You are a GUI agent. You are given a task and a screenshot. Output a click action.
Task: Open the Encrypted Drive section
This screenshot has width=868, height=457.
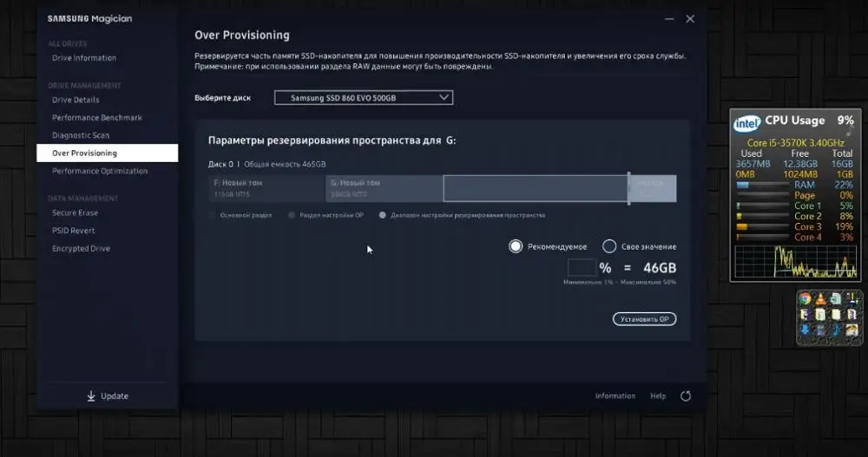pyautogui.click(x=81, y=248)
